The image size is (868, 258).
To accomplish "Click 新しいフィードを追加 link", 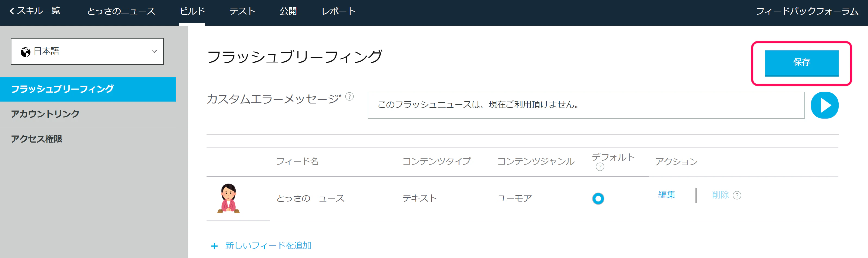I will [268, 246].
